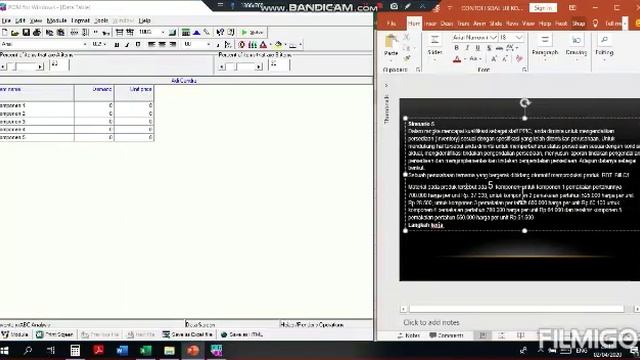Click the calculator icon in POM toolbar
The height and width of the screenshot is (360, 640).
(186, 32)
